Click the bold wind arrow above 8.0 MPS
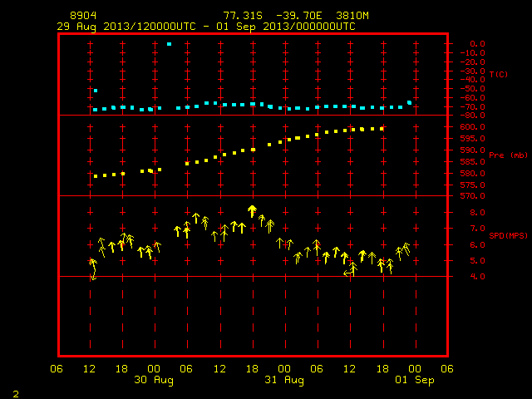Image resolution: width=532 pixels, height=399 pixels. (x=252, y=211)
